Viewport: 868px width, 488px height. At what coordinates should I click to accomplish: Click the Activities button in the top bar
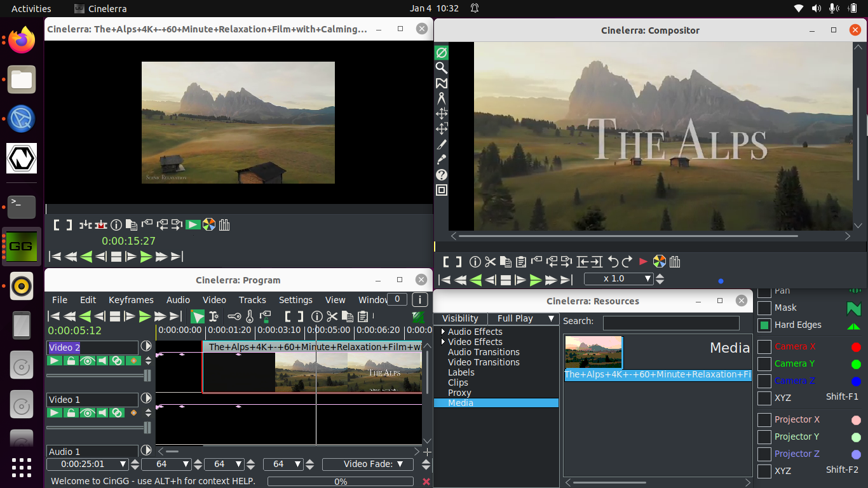(x=31, y=9)
